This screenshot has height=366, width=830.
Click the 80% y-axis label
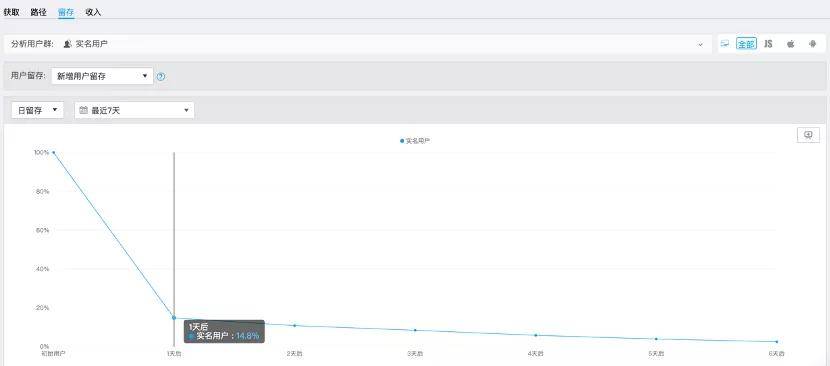click(x=42, y=191)
